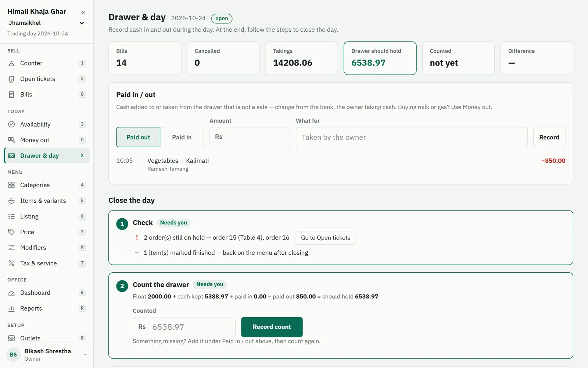
Task: Click the -850.00 paid out amount
Action: [x=553, y=161]
